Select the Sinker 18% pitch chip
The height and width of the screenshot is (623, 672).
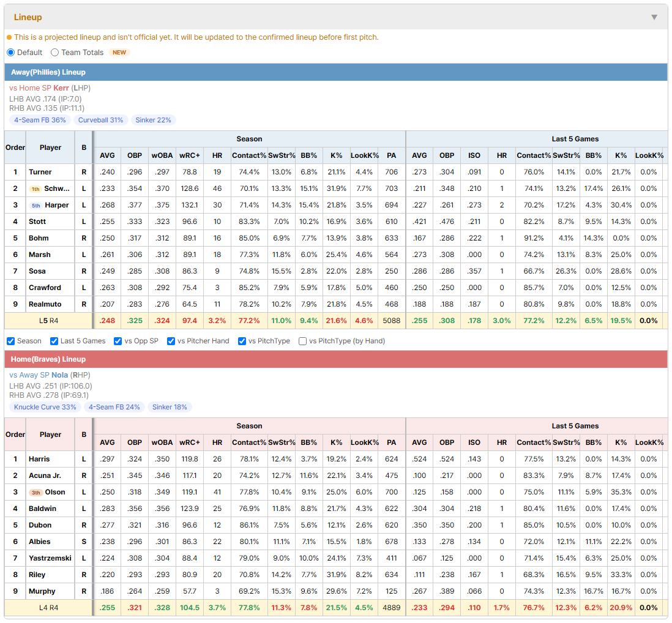tap(170, 407)
